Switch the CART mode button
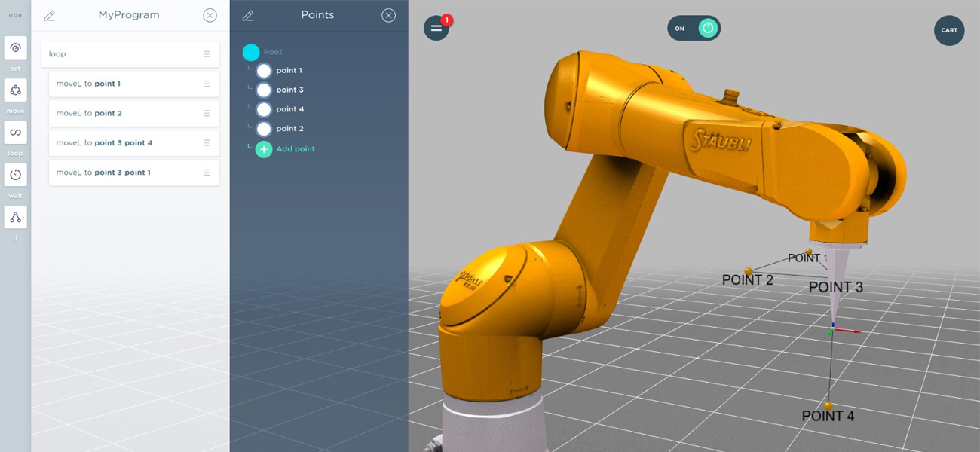Viewport: 980px width, 452px height. (948, 31)
